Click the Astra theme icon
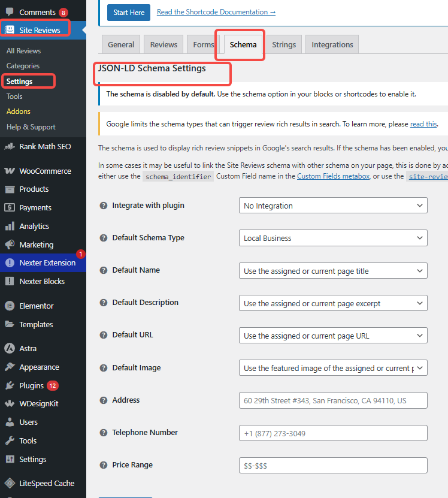The image size is (448, 498). point(10,348)
